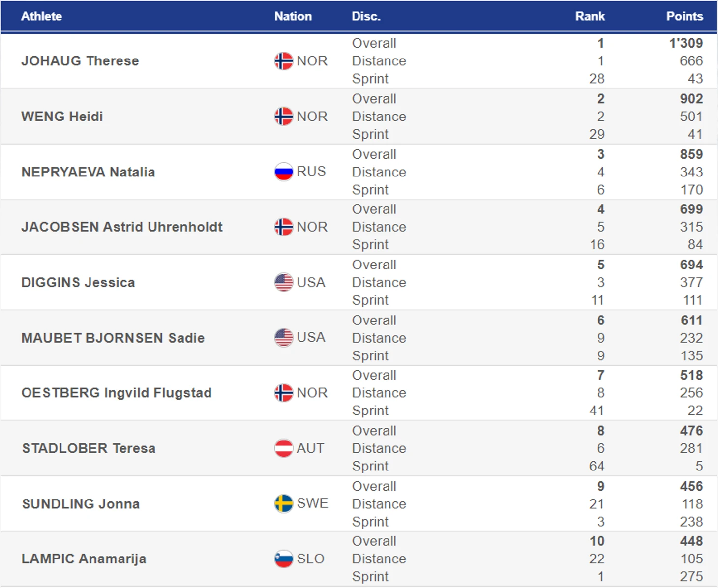Click Norway flag icon beside JOHAUG Therese

click(x=283, y=61)
